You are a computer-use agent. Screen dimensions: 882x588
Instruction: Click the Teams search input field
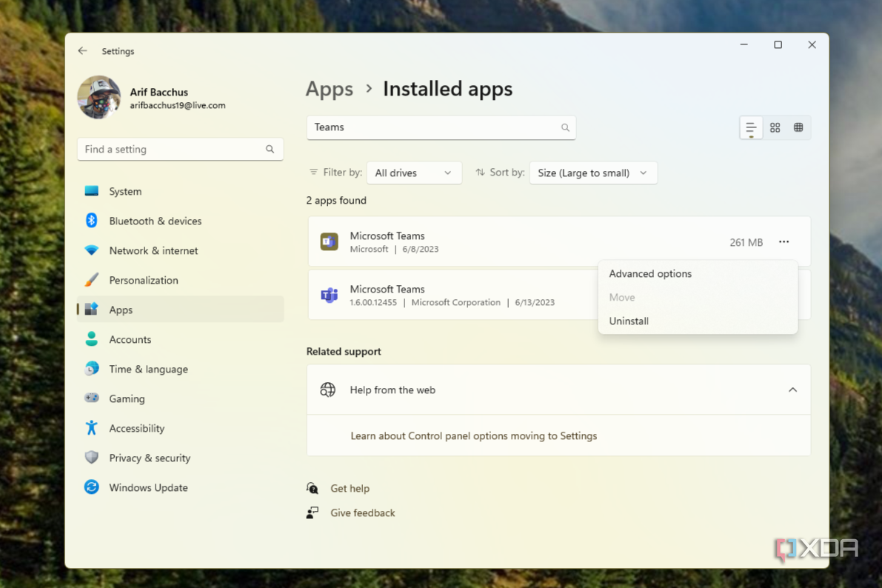[x=441, y=127]
